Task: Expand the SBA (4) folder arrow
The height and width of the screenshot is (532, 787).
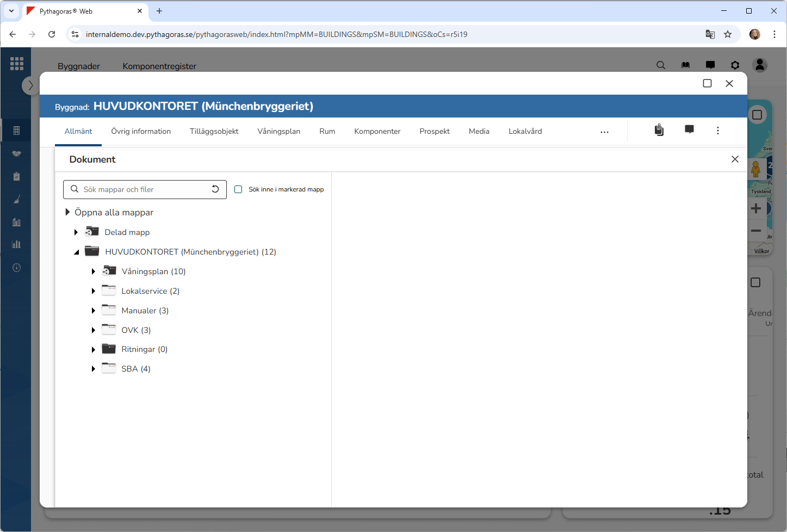Action: click(x=94, y=369)
